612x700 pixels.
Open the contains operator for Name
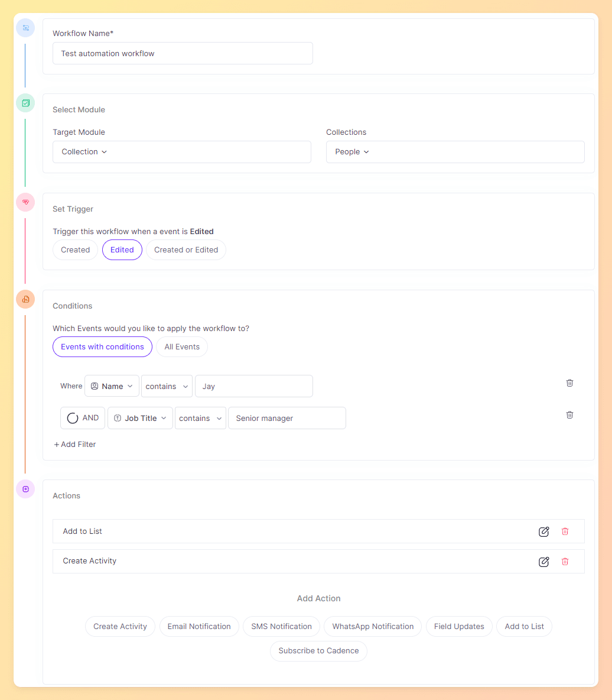point(167,387)
